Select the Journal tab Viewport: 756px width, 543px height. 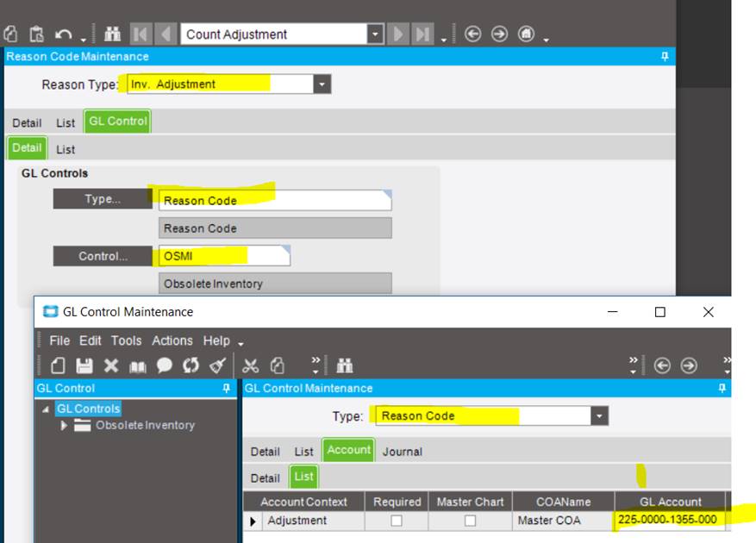(403, 452)
